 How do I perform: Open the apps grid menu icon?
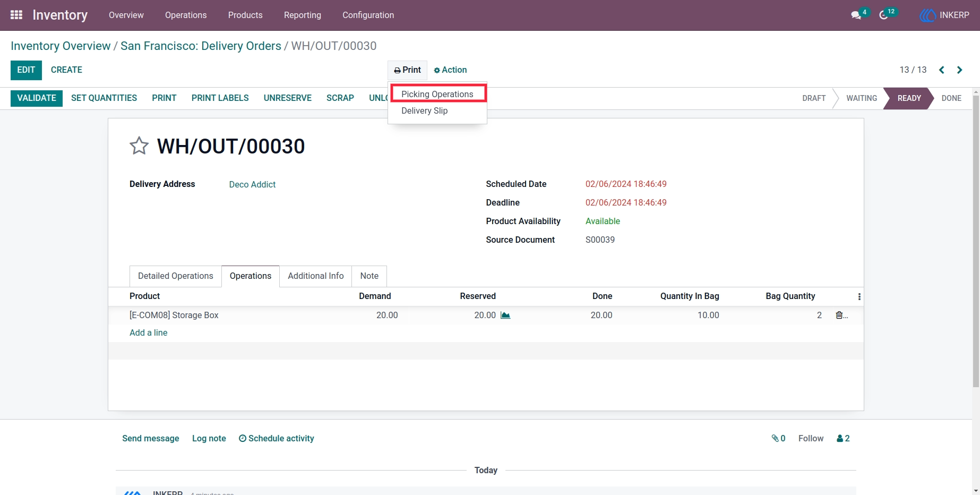(16, 15)
